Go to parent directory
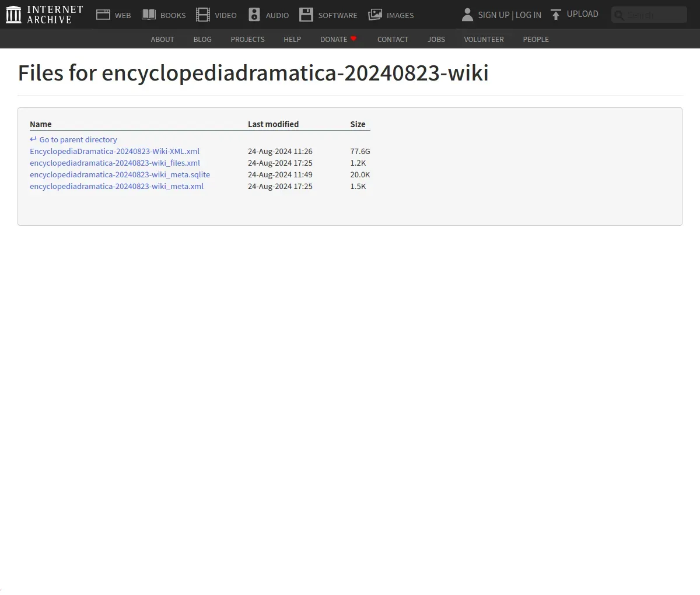The image size is (700, 595). click(x=78, y=140)
